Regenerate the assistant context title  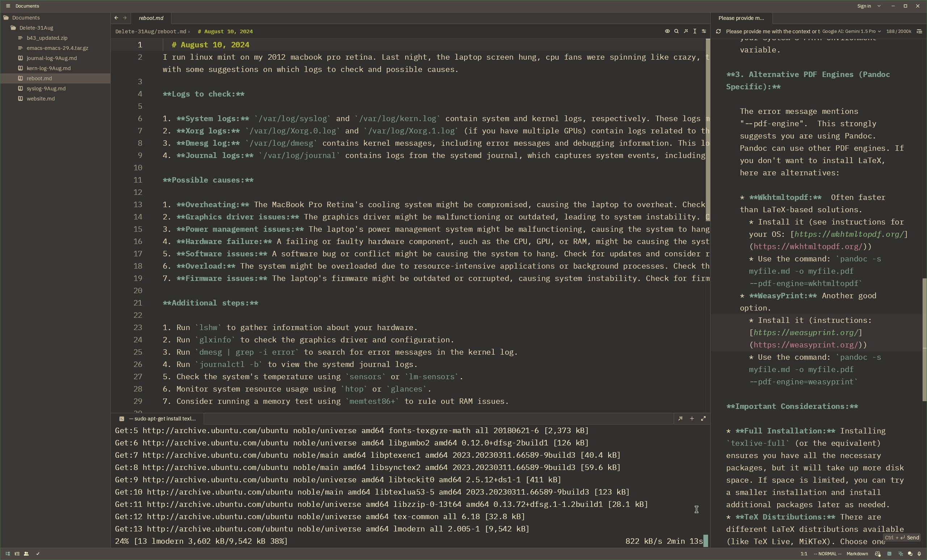[x=718, y=31]
